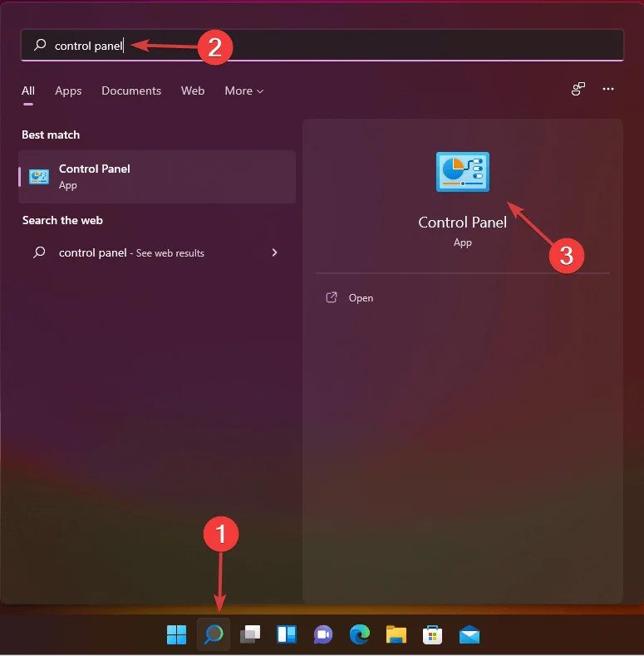Open the Mail app on taskbar

[469, 634]
